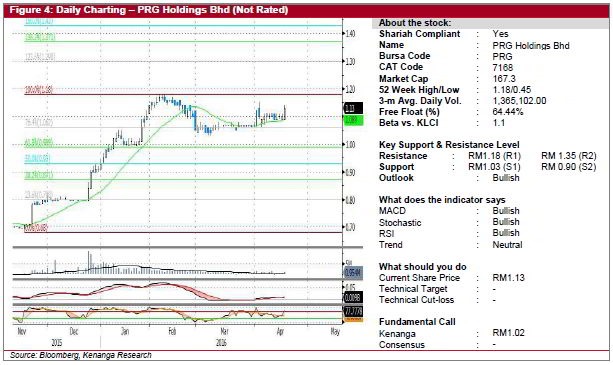Click the 'Mar' month label on time axis
Viewport: 613px width, 365px height.
224,331
